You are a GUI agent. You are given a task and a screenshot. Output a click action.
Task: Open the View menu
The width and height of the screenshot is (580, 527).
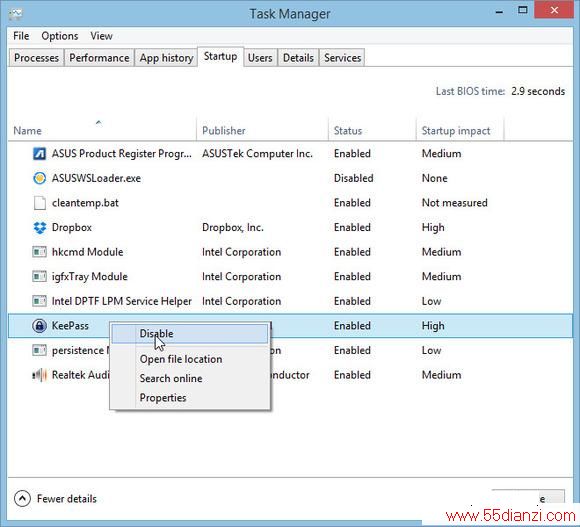tap(101, 36)
